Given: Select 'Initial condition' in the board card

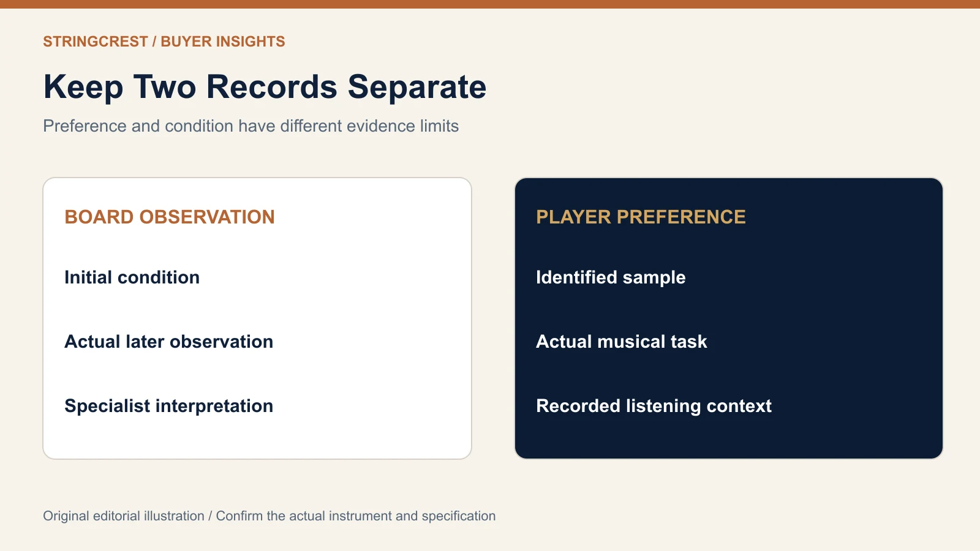Looking at the screenshot, I should pyautogui.click(x=132, y=277).
